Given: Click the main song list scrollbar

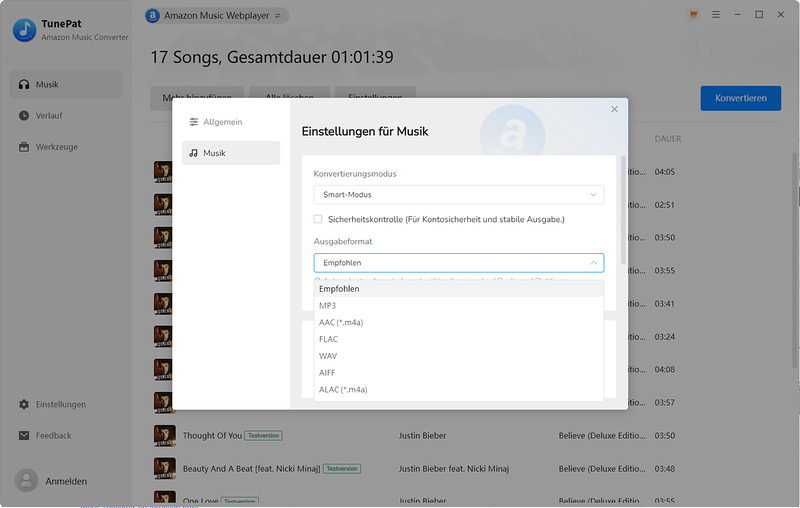Looking at the screenshot, I should [x=795, y=260].
